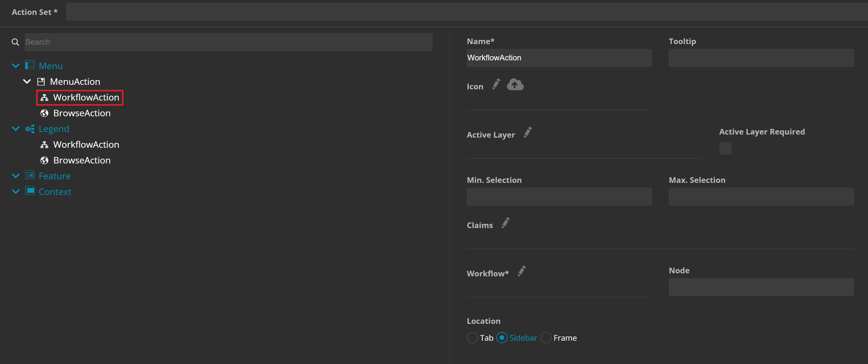This screenshot has height=364, width=868.
Task: Click the Min. Selection input field
Action: point(559,197)
